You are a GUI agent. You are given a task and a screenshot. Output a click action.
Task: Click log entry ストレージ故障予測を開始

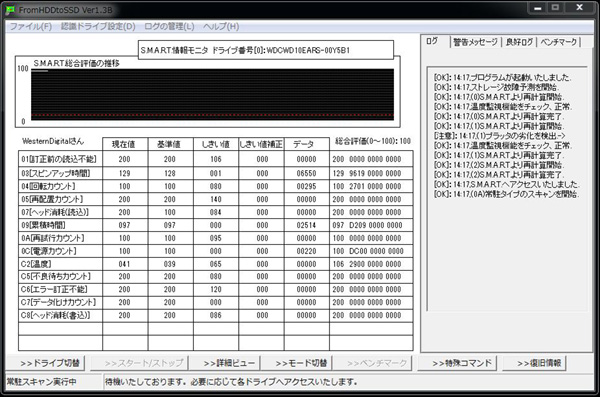pos(496,87)
